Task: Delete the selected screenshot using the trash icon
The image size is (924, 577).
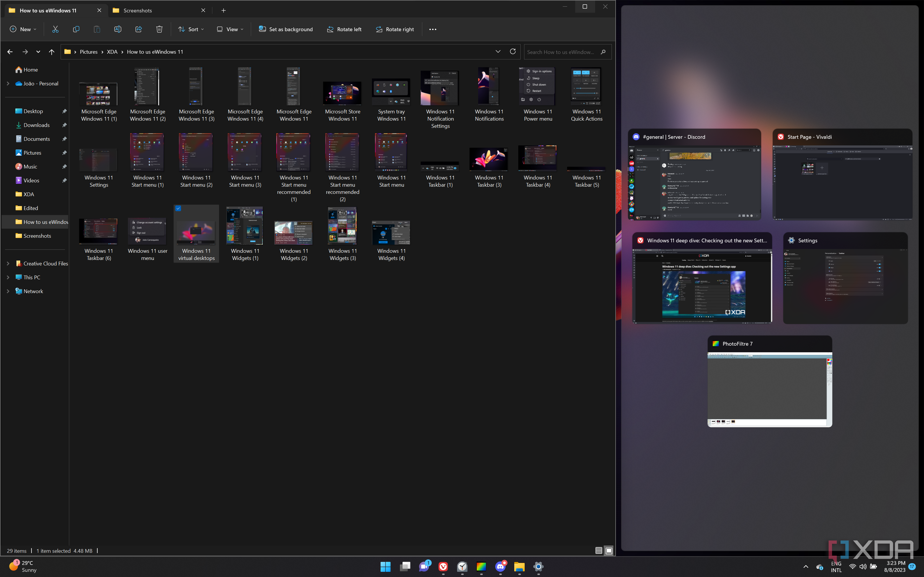Action: click(159, 29)
